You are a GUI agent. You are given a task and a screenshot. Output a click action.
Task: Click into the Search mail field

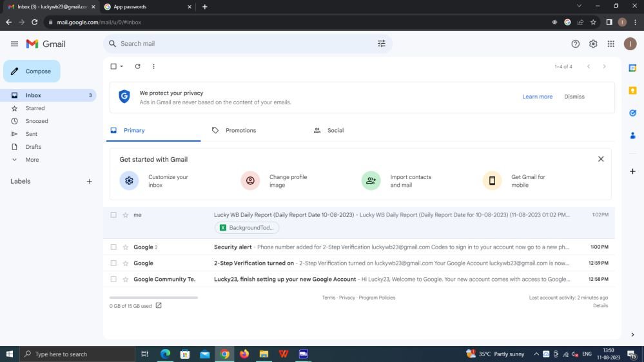pyautogui.click(x=245, y=44)
